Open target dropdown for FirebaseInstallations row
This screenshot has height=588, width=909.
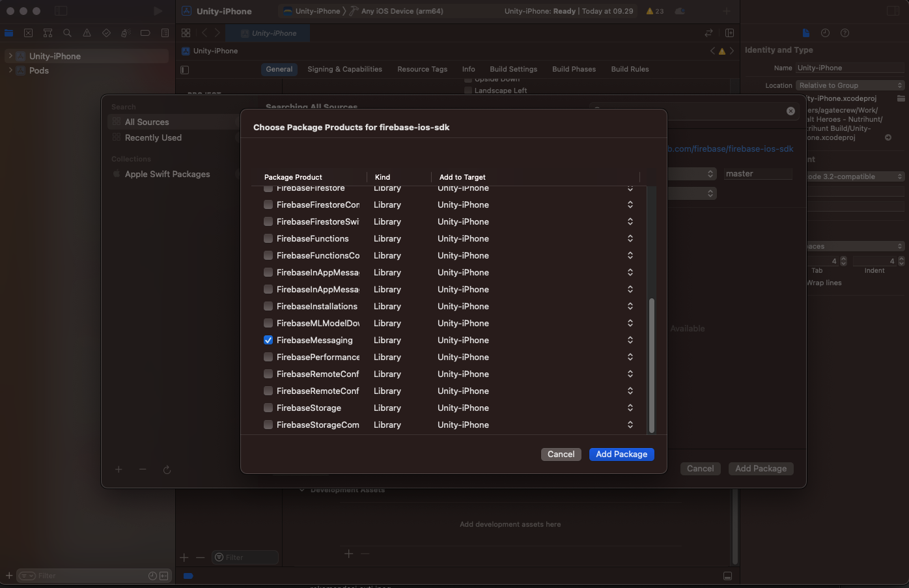630,306
